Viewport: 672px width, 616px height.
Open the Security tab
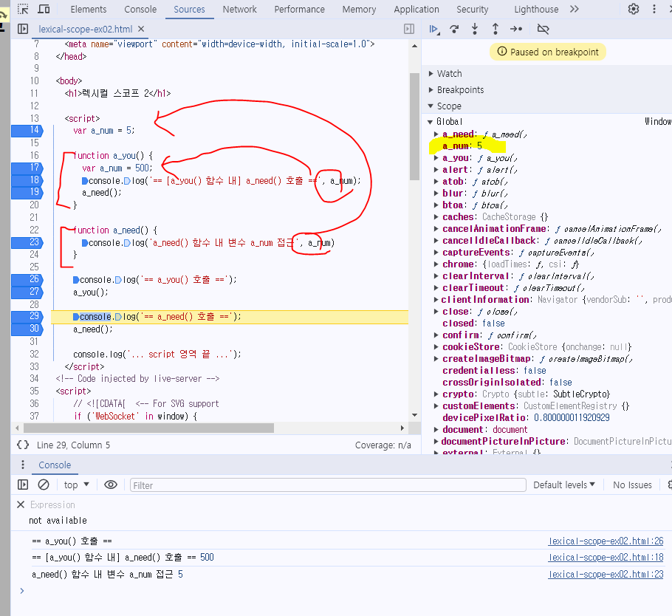(x=472, y=9)
